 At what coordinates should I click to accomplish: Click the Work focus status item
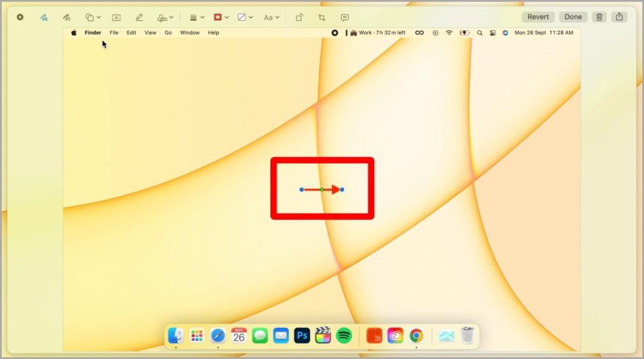tap(377, 33)
